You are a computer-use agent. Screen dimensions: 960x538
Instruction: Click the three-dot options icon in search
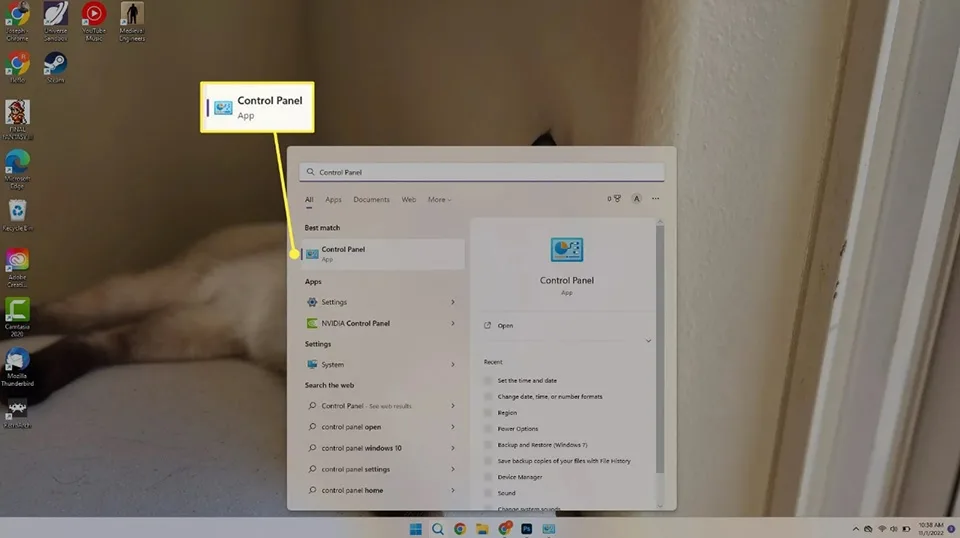[x=656, y=198]
